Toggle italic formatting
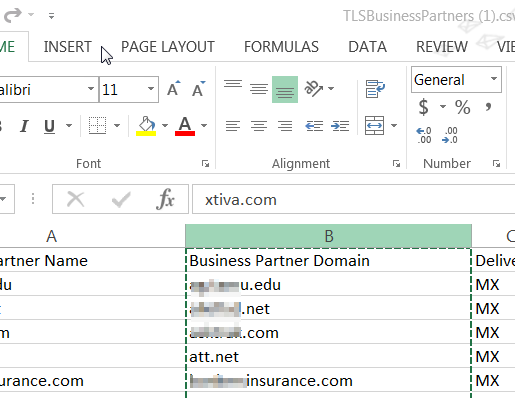The image size is (515, 398). [24, 126]
